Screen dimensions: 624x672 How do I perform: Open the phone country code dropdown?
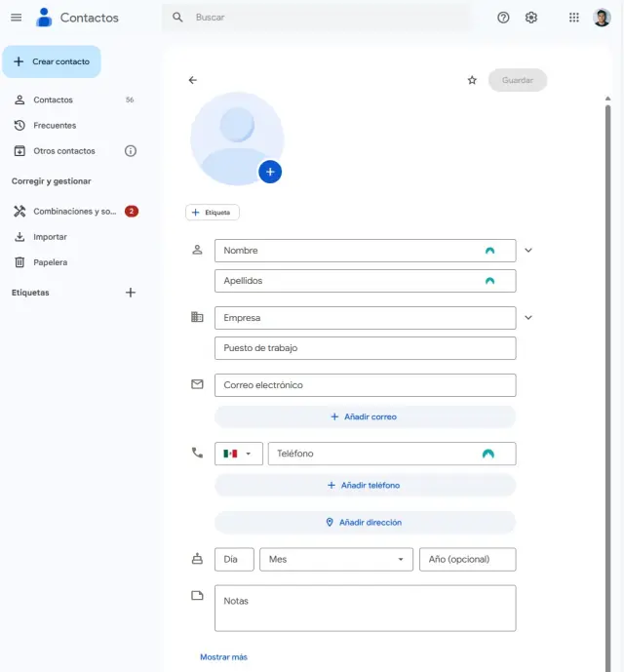[x=238, y=454]
